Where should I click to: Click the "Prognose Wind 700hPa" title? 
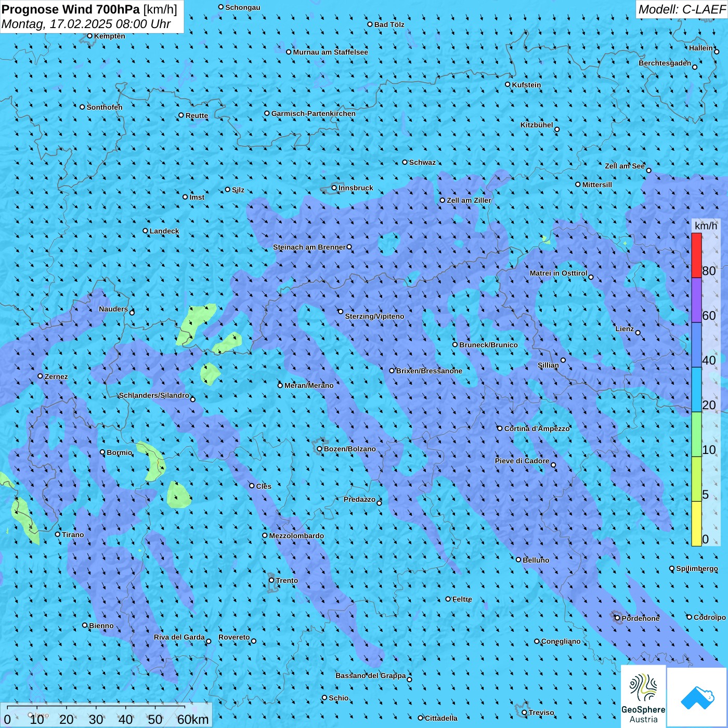[x=71, y=9]
